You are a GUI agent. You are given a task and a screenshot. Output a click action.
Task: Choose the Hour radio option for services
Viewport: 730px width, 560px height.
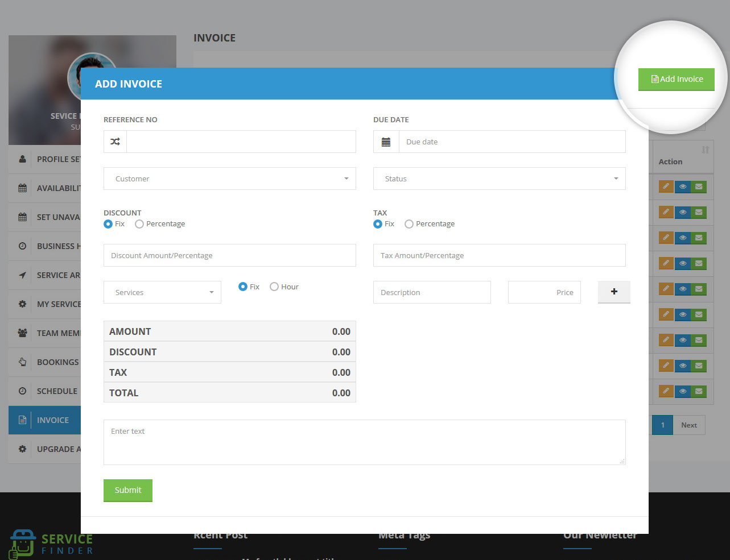click(x=274, y=287)
